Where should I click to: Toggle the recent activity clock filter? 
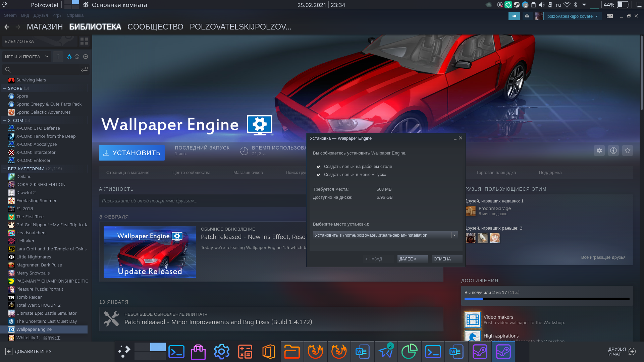click(x=77, y=57)
